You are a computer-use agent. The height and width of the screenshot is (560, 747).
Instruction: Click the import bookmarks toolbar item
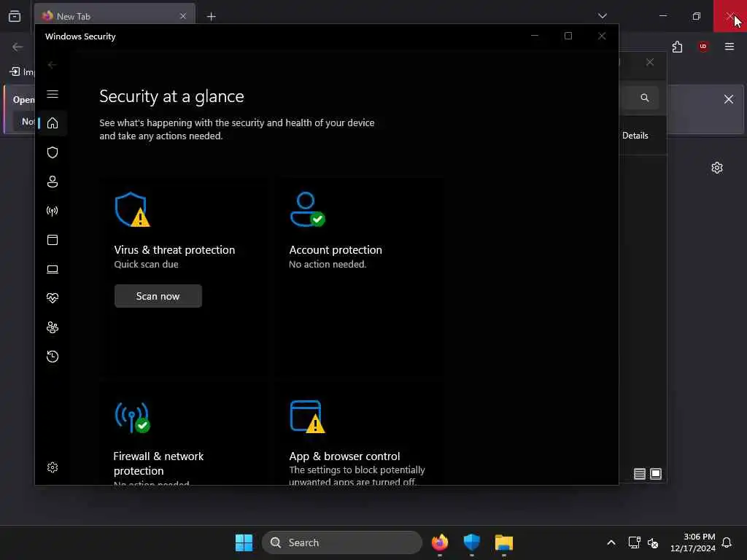tap(22, 72)
